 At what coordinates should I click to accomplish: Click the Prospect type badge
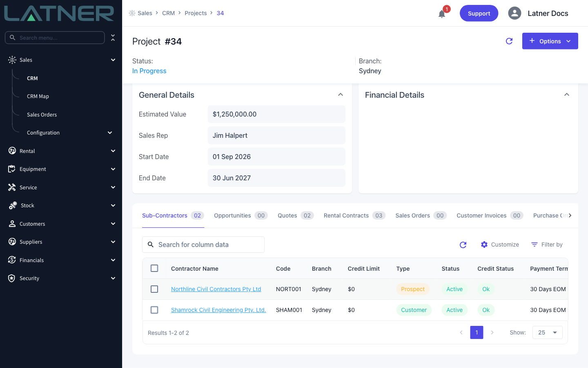coord(413,289)
